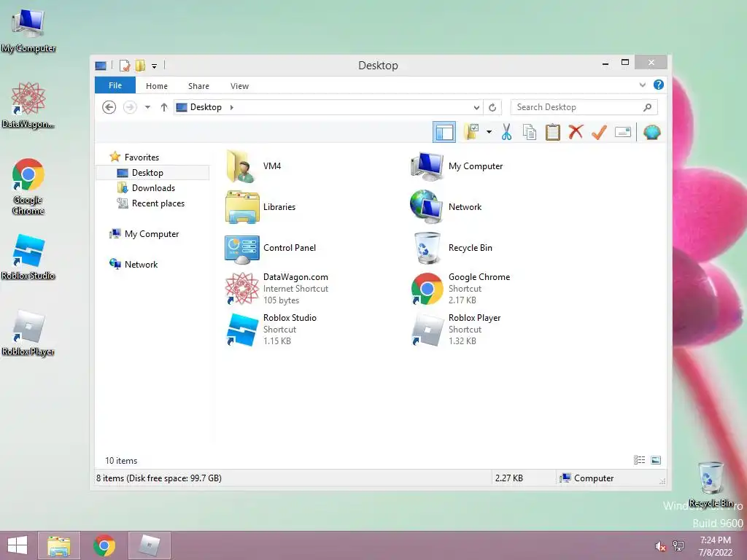Expand the Desktop breadcrumb arrow
This screenshot has height=560, width=747.
pyautogui.click(x=231, y=107)
